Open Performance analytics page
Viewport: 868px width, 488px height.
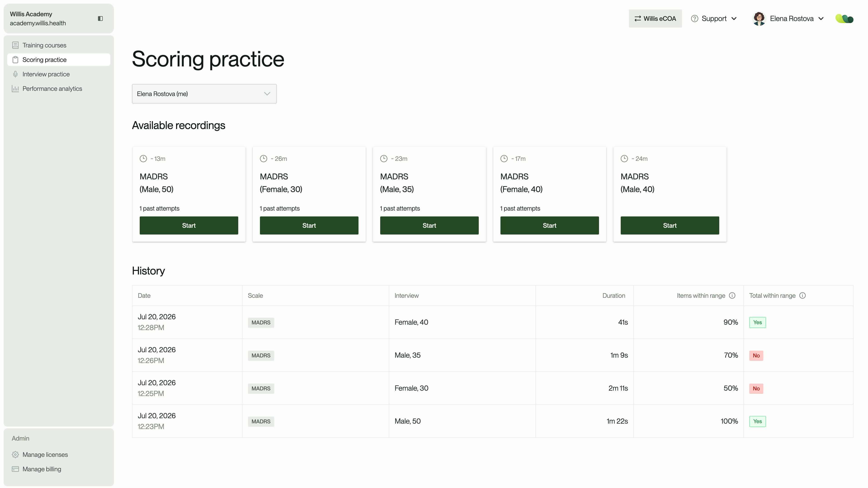(59, 89)
